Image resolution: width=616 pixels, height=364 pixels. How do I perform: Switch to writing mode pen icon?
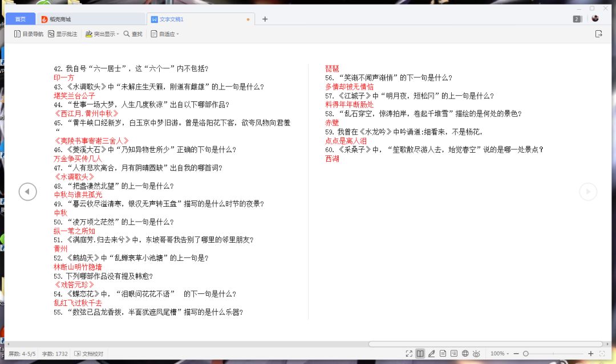tap(432, 354)
